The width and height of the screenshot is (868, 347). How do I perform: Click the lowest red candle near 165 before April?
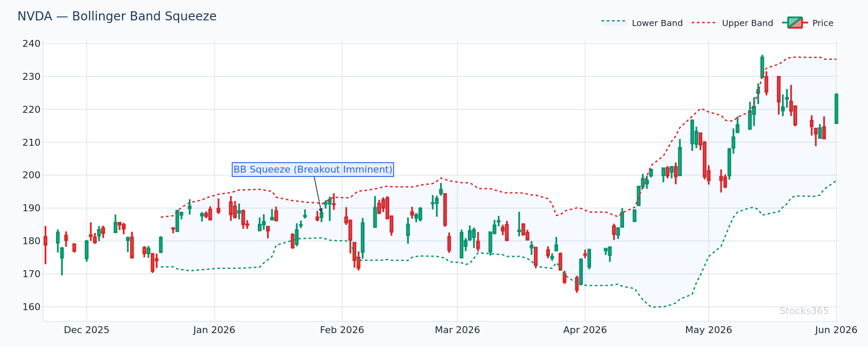click(577, 284)
